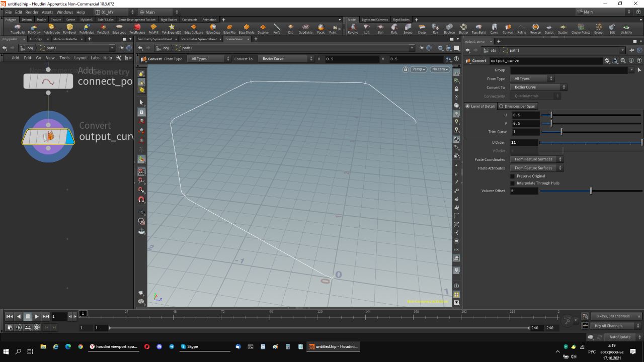Open the Convert To dropdown in parameters

[537, 87]
